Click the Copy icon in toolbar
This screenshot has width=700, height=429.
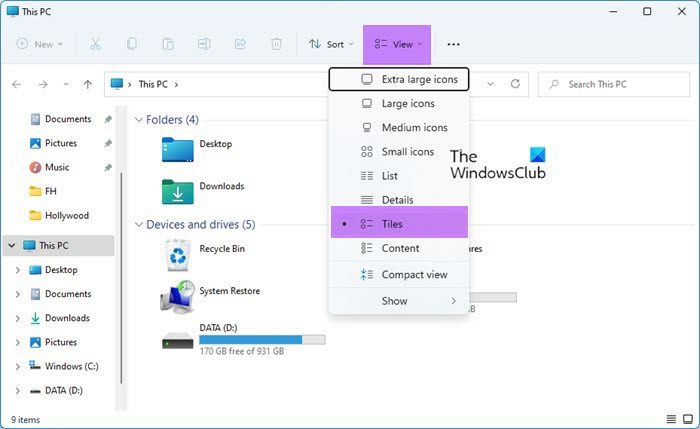click(x=132, y=44)
